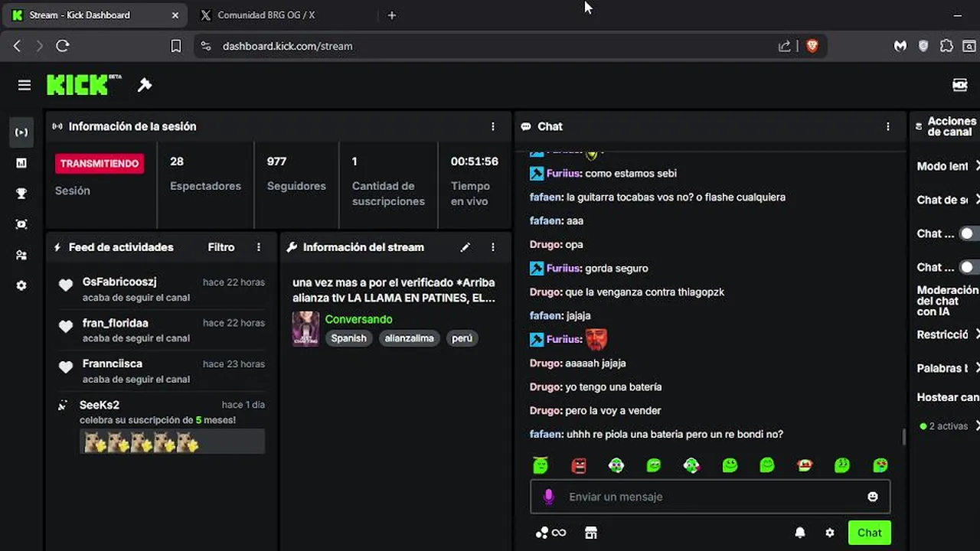Viewport: 980px width, 551px height.
Task: Click the share icon in the address bar
Action: tap(785, 46)
